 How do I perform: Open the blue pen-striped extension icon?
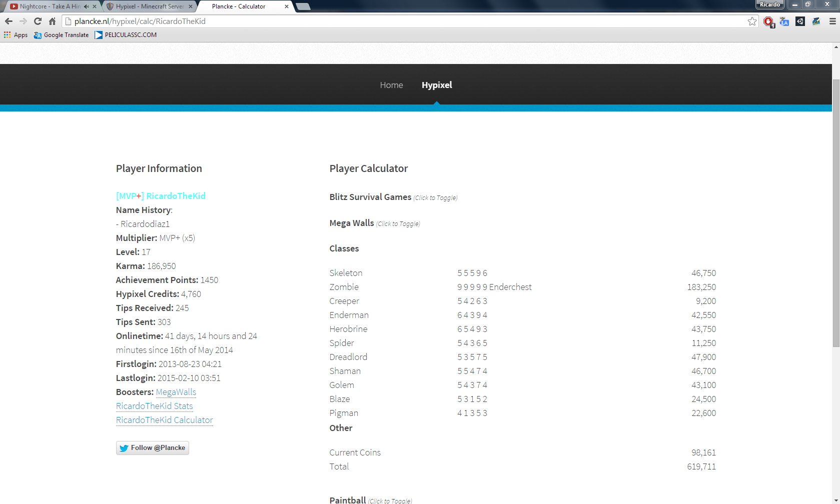(x=816, y=21)
